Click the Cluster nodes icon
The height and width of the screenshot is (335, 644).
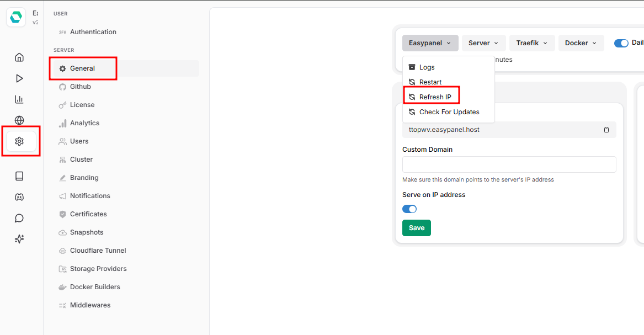click(62, 159)
